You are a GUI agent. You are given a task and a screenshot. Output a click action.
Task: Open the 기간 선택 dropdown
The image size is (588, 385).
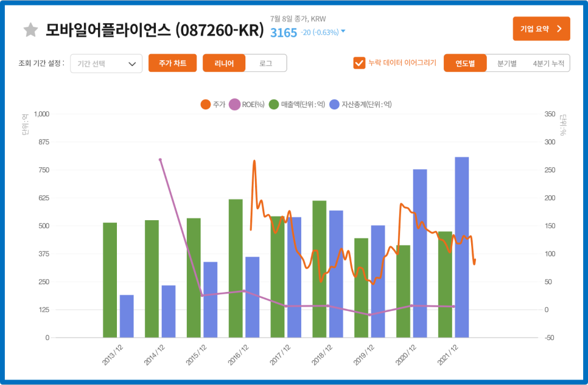(x=106, y=63)
